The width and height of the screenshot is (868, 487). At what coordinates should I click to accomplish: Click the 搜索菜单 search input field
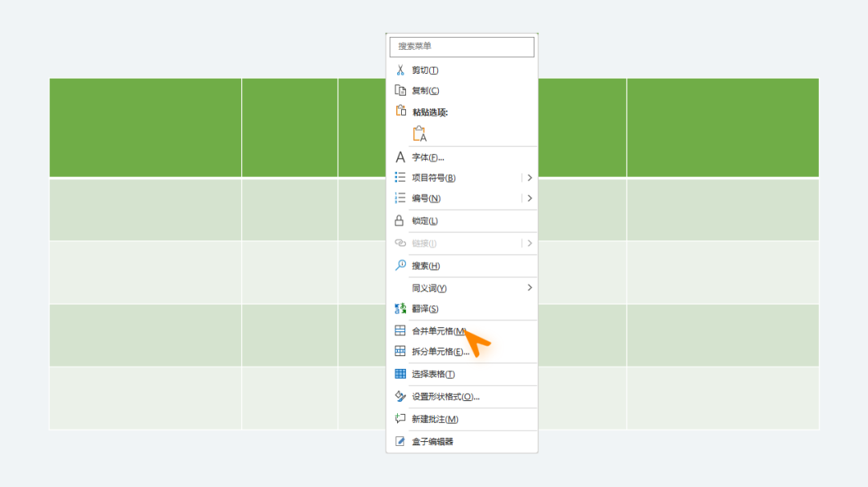[461, 47]
